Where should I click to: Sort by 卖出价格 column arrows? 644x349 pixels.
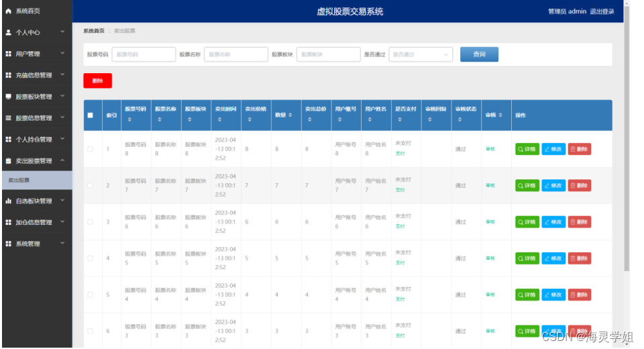pos(250,119)
